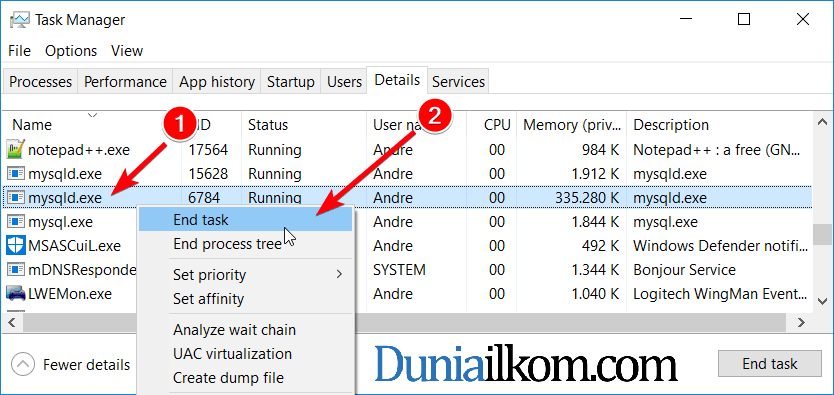
Task: Choose UAC virtualization in context menu
Action: point(246,354)
